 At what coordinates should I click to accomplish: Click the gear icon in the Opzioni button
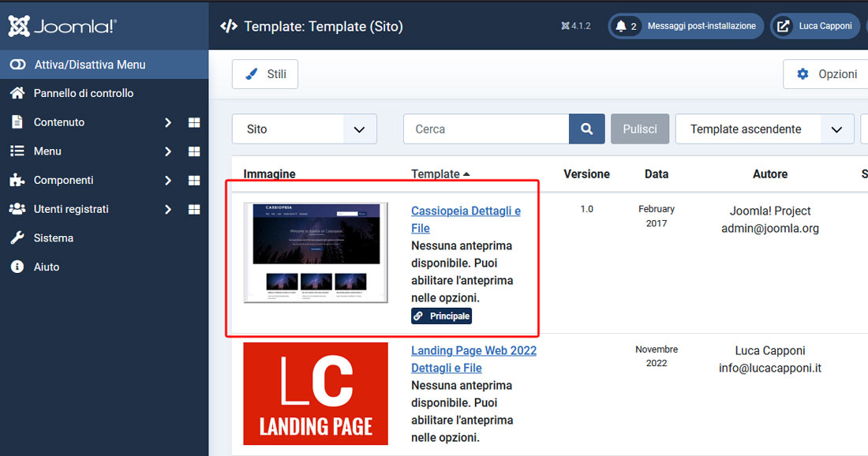point(803,74)
